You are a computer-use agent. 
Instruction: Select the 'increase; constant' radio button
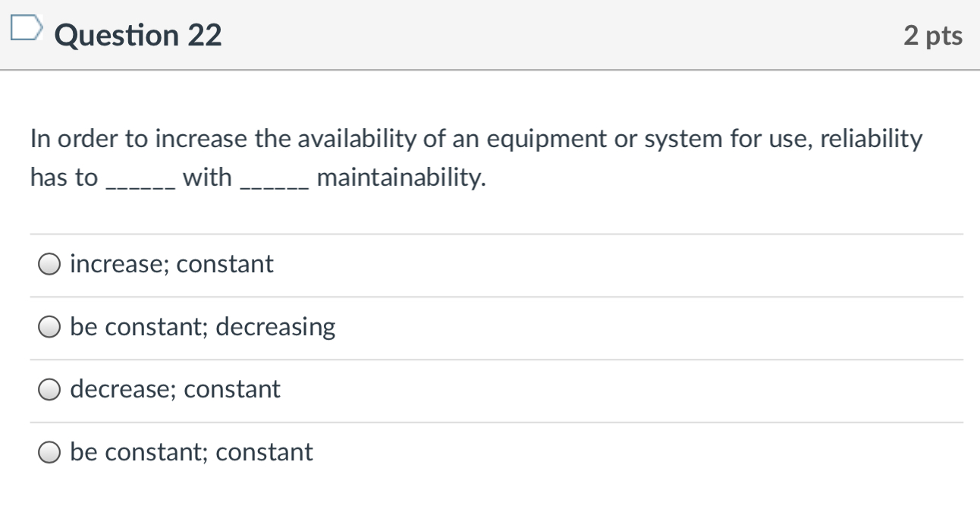coord(48,265)
